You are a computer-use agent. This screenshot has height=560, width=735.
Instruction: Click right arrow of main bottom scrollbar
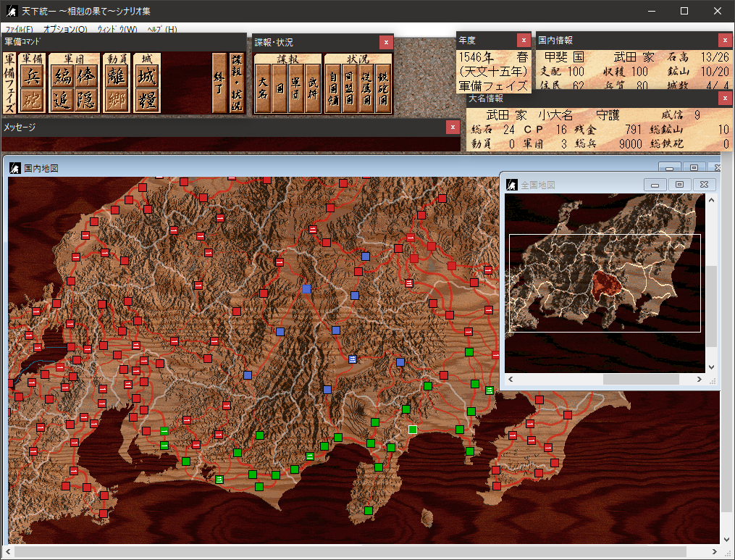[x=715, y=551]
